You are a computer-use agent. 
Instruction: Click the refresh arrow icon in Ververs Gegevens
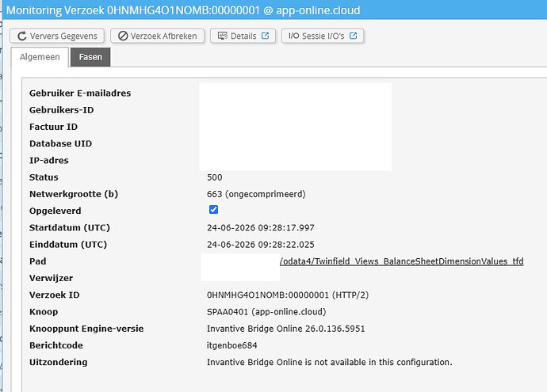point(22,36)
